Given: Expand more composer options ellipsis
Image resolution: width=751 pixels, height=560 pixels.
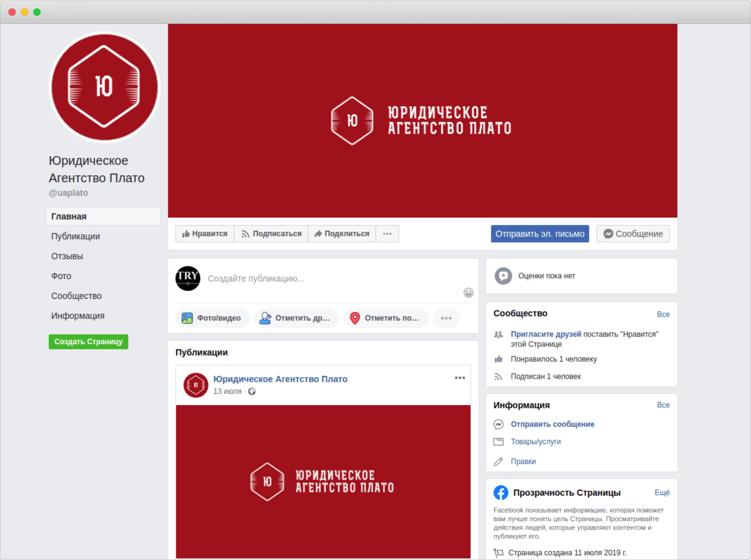Looking at the screenshot, I should coord(446,318).
